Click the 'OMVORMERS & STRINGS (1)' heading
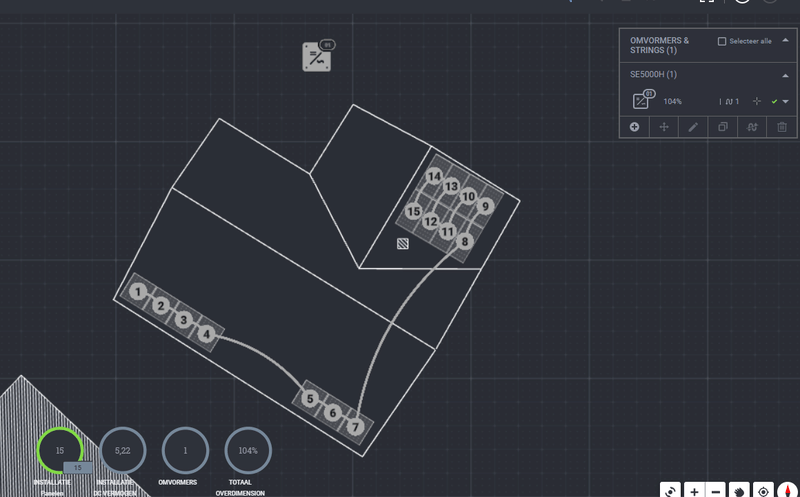 point(659,45)
